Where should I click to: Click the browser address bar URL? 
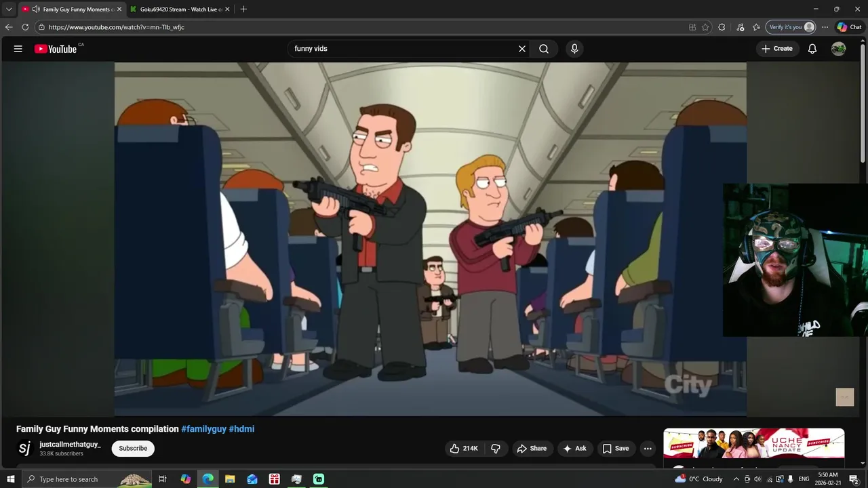(117, 27)
